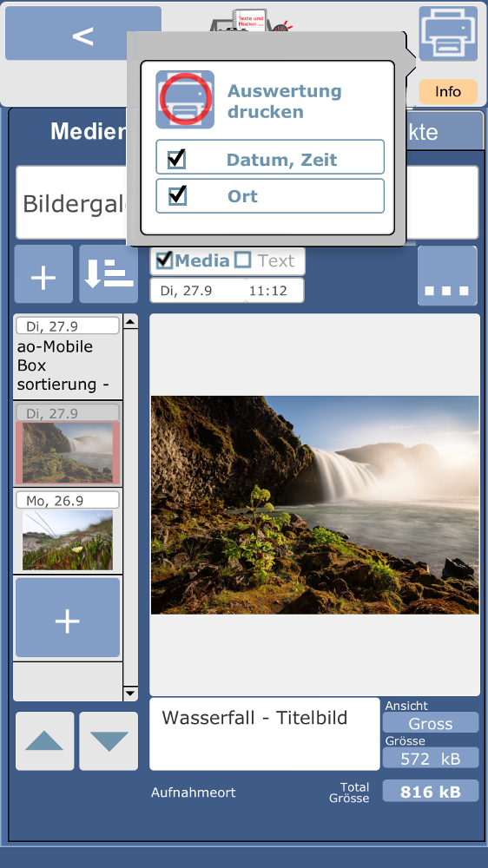
Task: Toggle the Datum, Zeit checkbox
Action: (176, 160)
